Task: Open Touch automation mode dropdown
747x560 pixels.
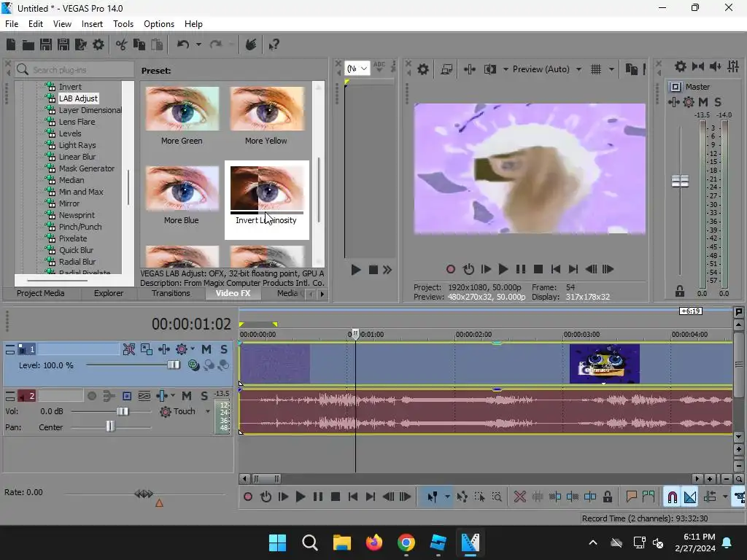Action: [208, 411]
